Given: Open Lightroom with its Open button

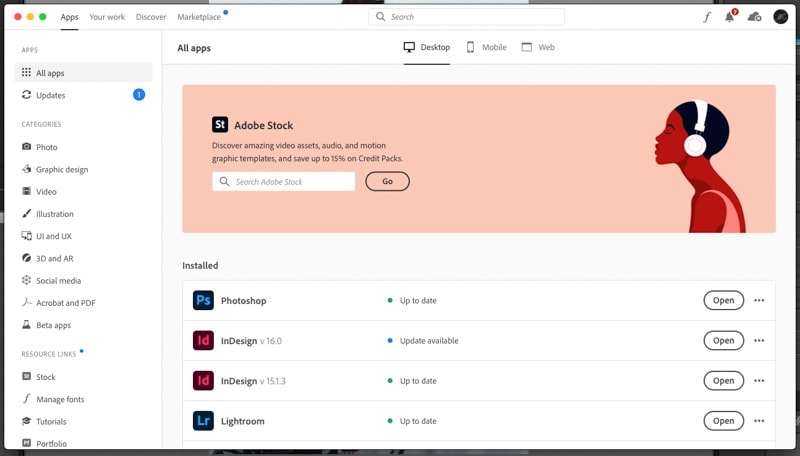Looking at the screenshot, I should (723, 421).
